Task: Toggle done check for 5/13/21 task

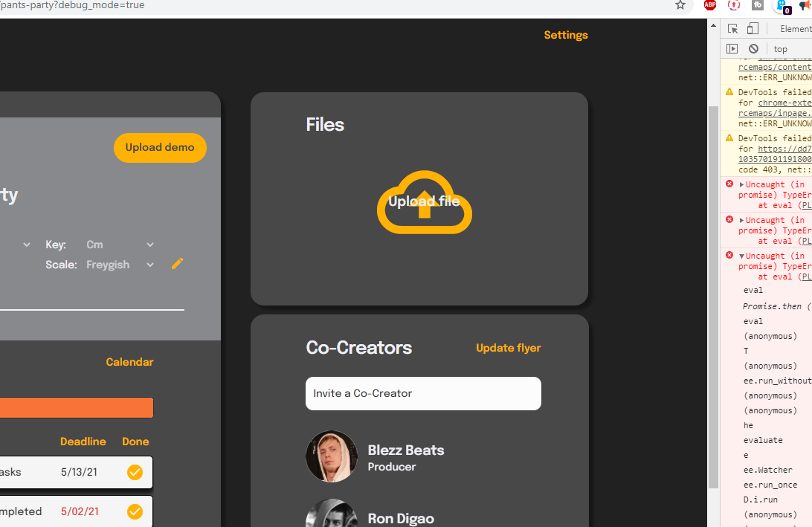Action: 135,472
